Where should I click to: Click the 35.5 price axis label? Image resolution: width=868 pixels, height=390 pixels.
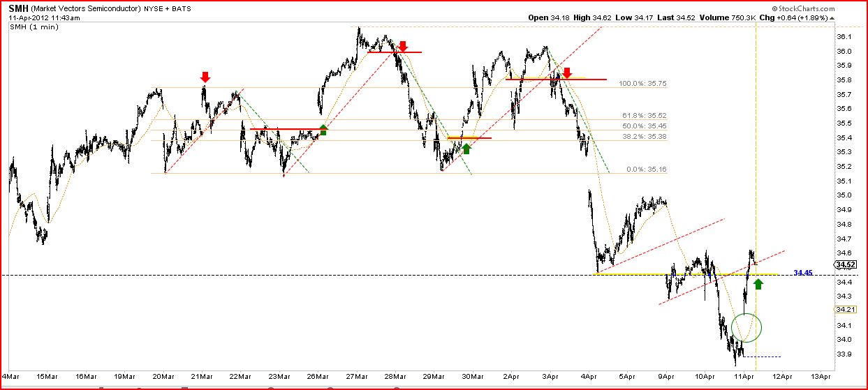pyautogui.click(x=843, y=123)
